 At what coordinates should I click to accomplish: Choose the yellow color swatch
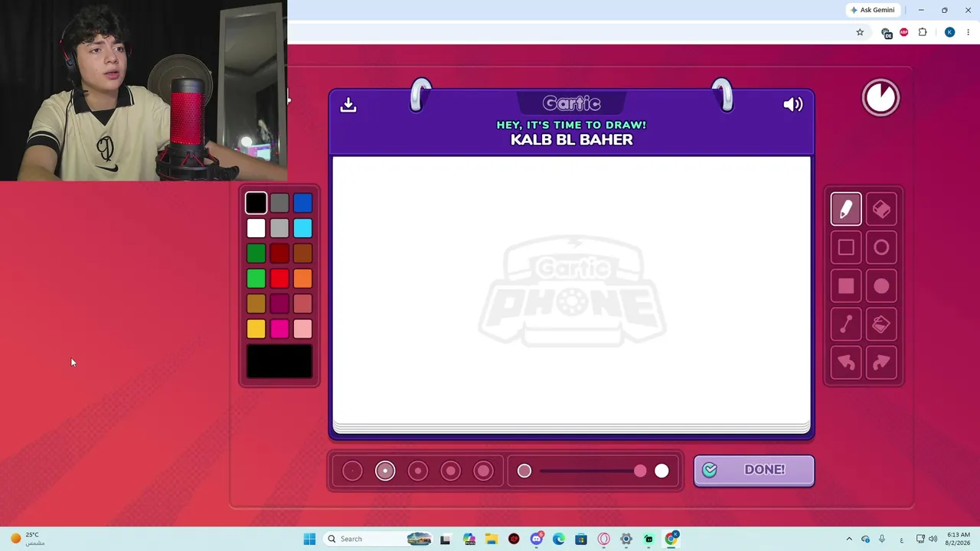(256, 329)
